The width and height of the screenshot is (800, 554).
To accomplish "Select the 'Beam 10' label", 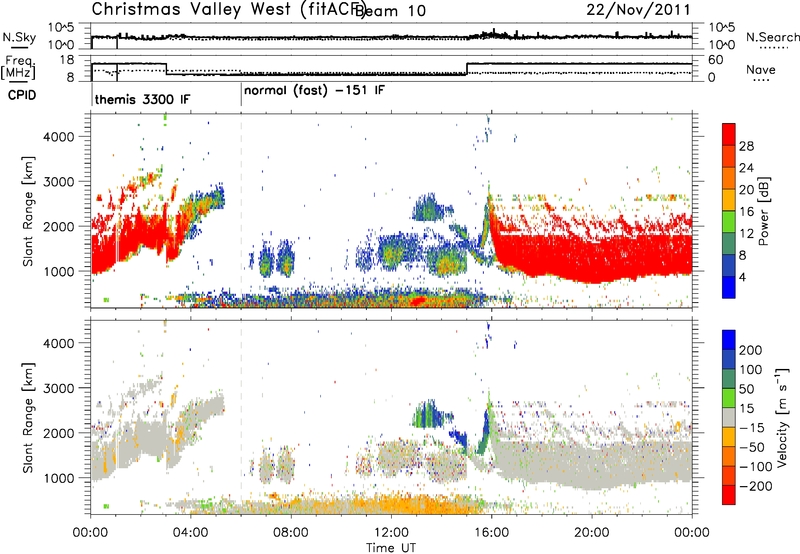I will [390, 10].
